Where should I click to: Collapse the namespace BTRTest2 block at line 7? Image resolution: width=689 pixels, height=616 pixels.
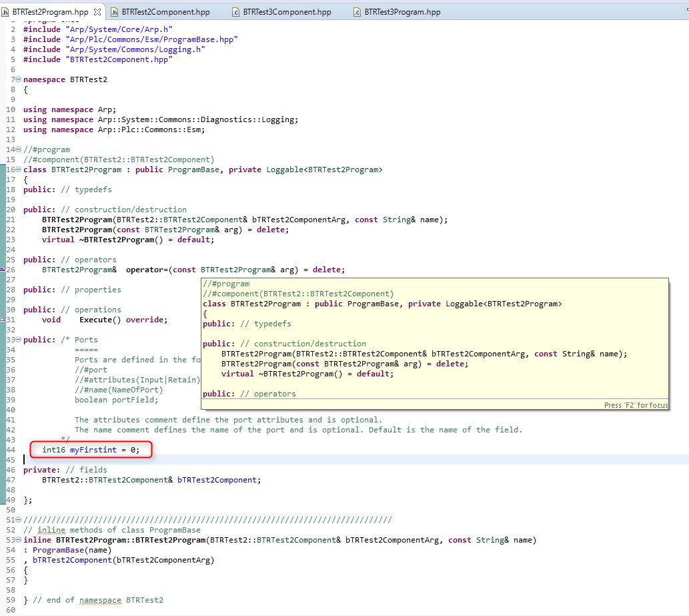18,79
